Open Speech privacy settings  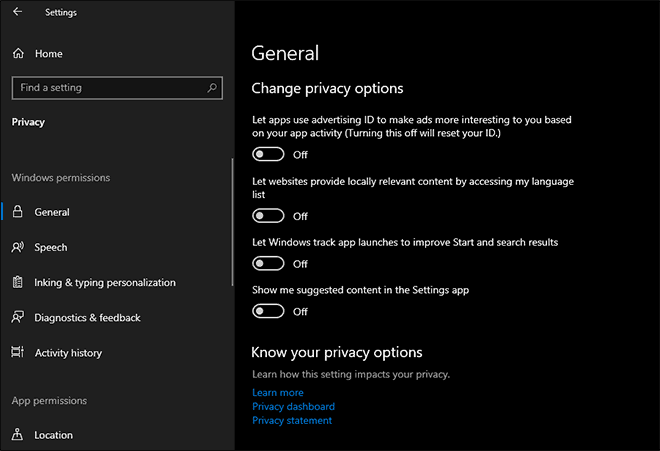tap(51, 247)
